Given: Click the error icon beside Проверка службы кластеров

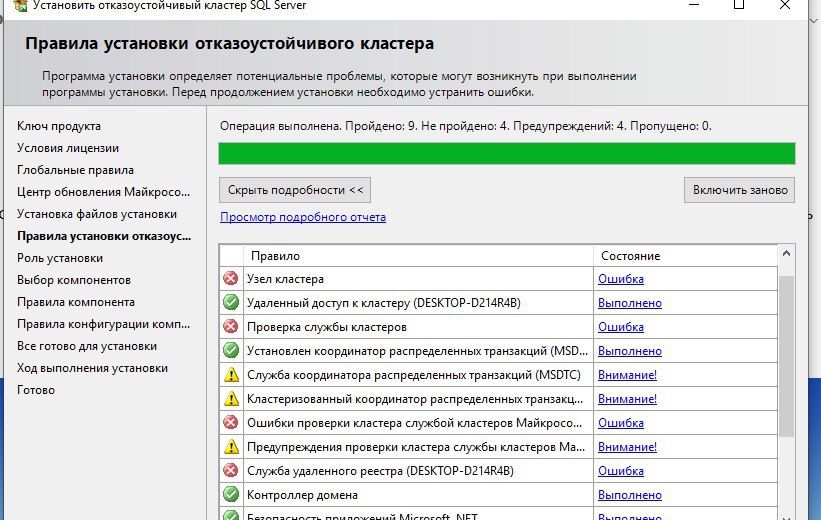Looking at the screenshot, I should coord(230,326).
